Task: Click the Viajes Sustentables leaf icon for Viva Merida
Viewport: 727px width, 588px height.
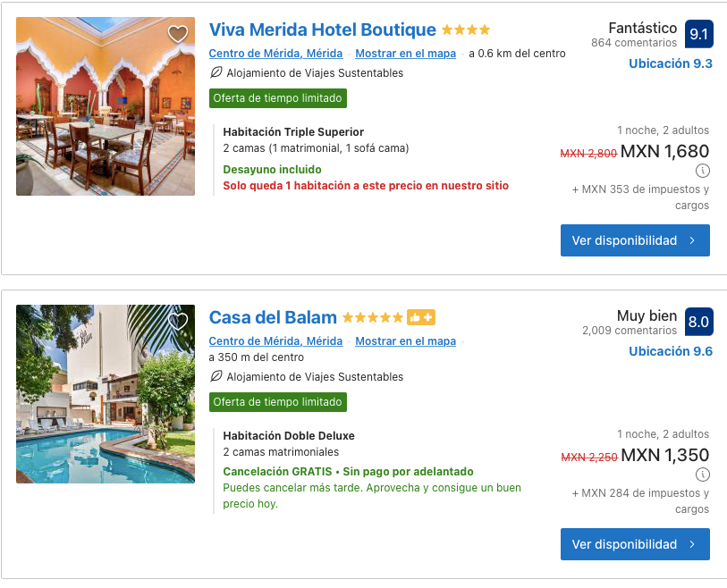Action: [216, 73]
